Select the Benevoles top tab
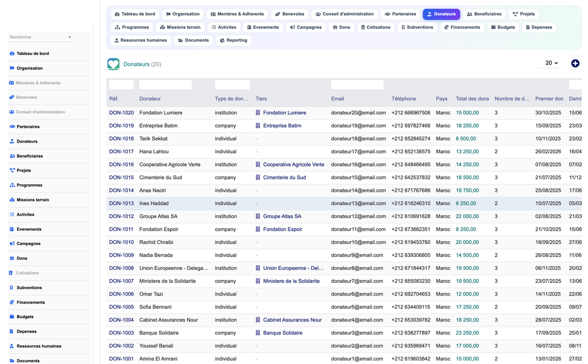Image resolution: width=588 pixels, height=364 pixels. pyautogui.click(x=290, y=14)
